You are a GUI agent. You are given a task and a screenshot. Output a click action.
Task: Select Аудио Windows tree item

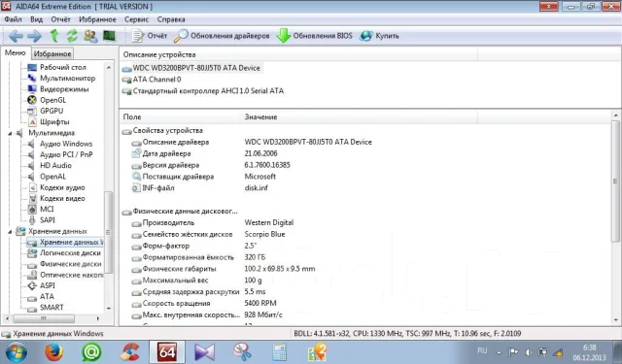click(x=66, y=144)
